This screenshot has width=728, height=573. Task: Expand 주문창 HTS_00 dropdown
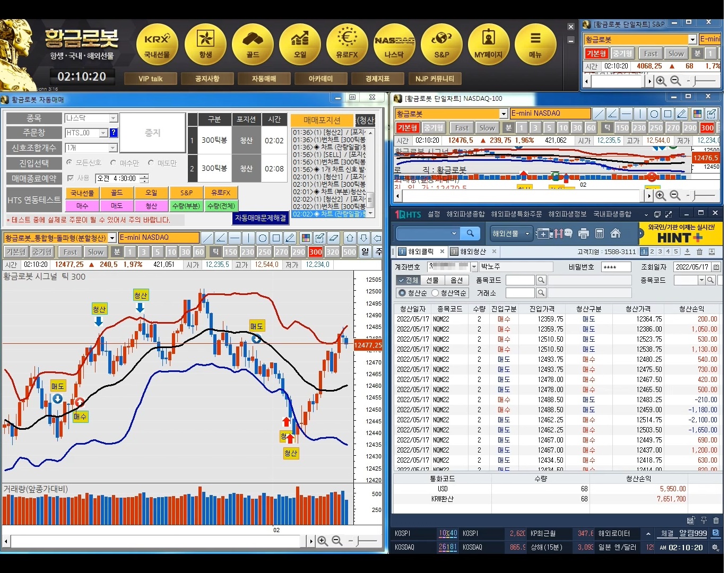(103, 133)
